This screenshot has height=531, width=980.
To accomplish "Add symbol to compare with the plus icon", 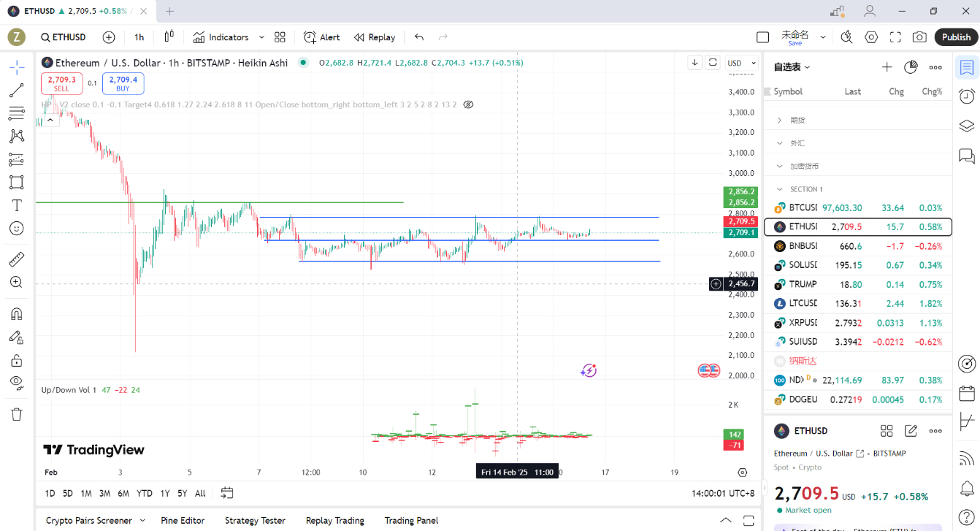I will 109,37.
